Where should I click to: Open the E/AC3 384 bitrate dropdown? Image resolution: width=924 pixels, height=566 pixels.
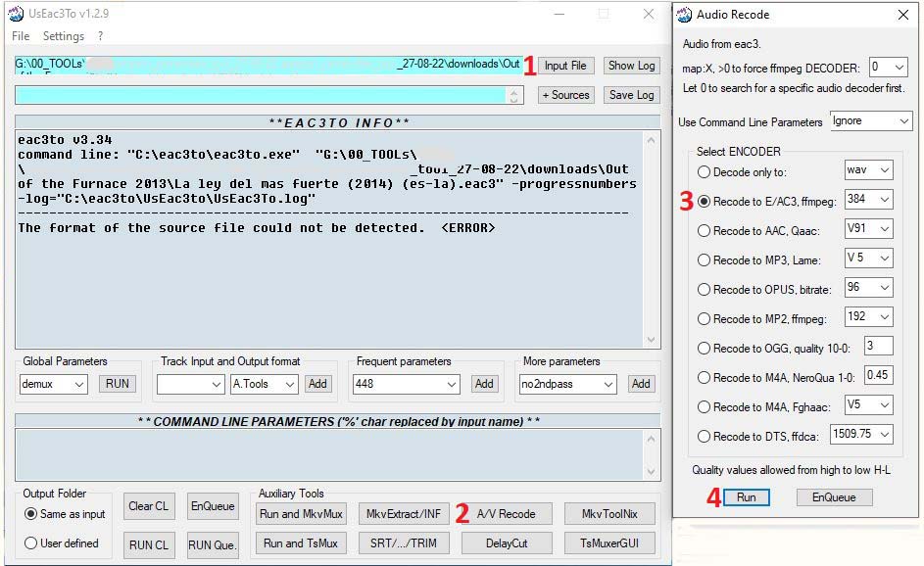868,200
